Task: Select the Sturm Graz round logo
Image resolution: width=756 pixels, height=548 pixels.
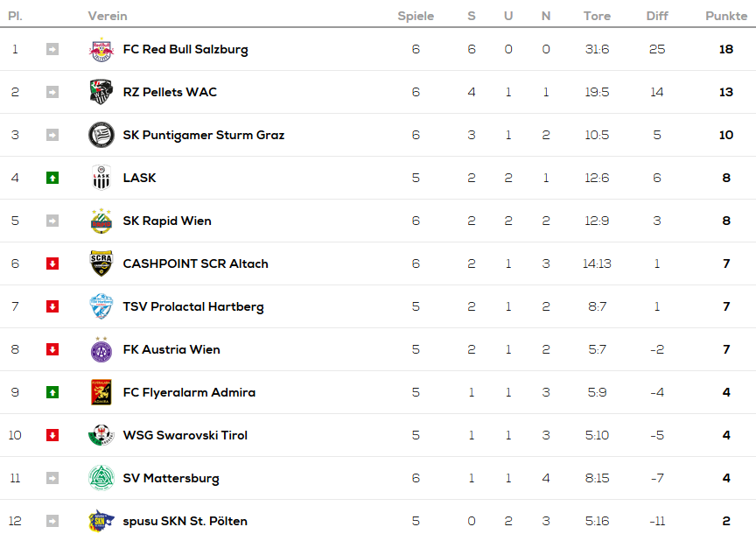Action: 101,135
